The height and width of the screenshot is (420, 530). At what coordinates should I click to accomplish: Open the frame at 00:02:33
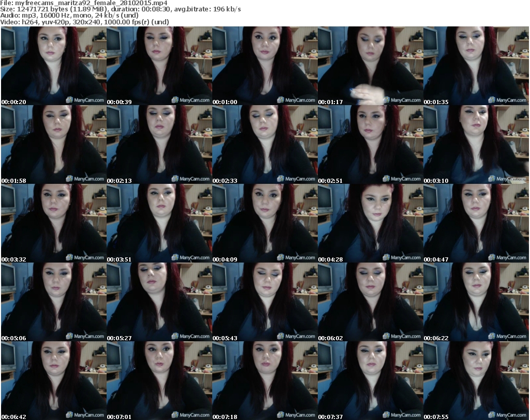[265, 144]
